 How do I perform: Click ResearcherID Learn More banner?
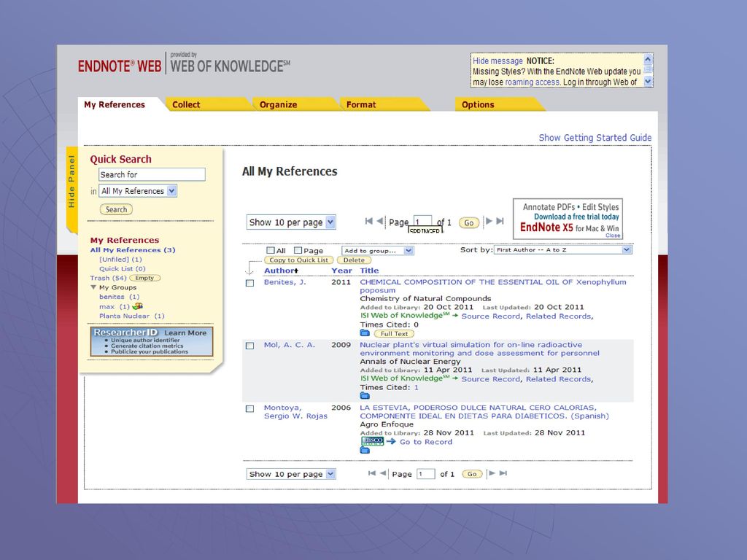click(152, 341)
